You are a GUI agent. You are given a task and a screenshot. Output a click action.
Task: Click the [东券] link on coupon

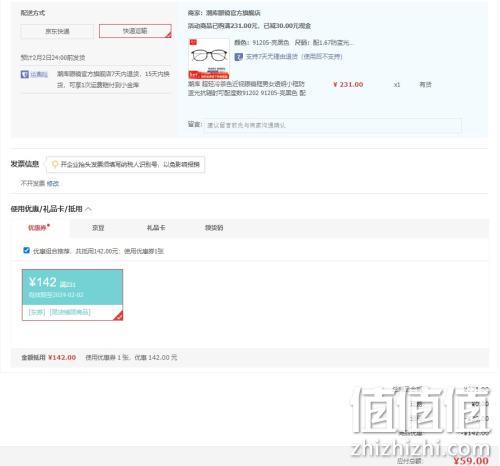[37, 312]
